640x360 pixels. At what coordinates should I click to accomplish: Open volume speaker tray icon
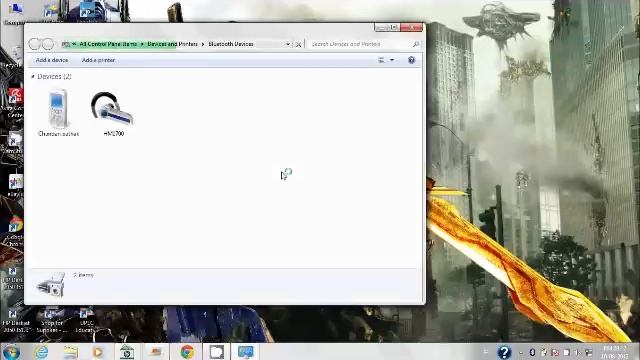578,352
